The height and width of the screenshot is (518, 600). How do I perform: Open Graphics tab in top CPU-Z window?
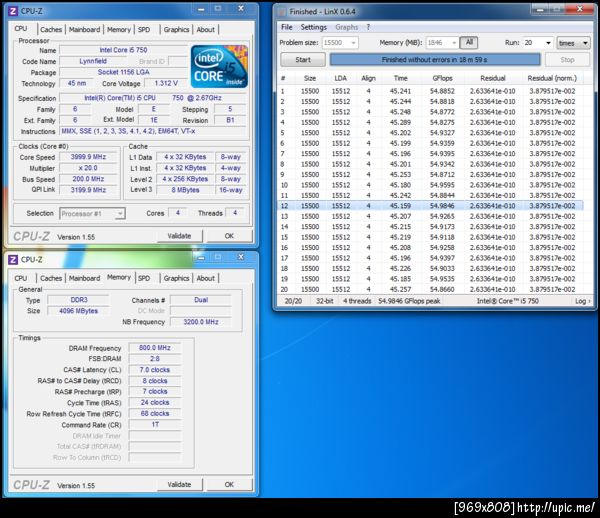pos(176,29)
